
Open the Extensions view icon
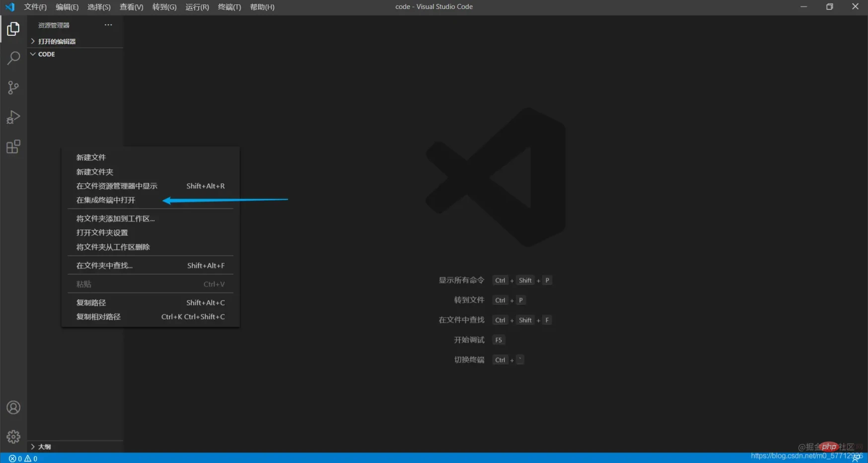[13, 147]
